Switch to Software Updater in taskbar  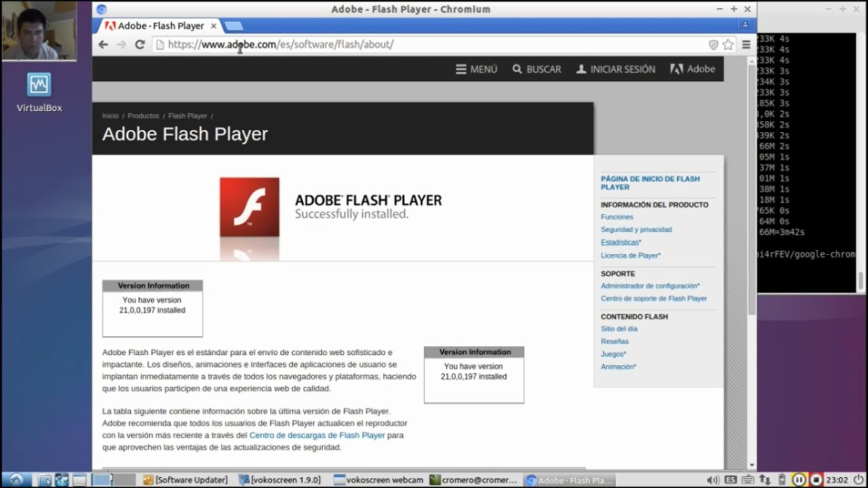click(x=185, y=480)
